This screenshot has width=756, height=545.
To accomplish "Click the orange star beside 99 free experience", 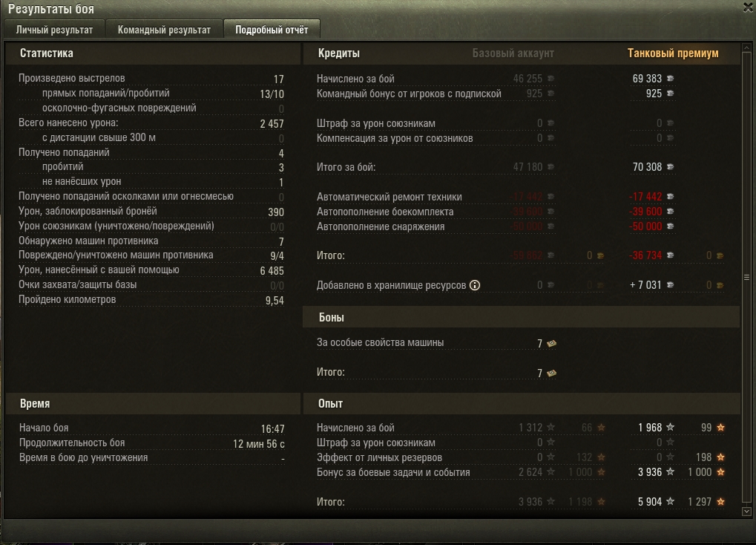I will (x=721, y=428).
